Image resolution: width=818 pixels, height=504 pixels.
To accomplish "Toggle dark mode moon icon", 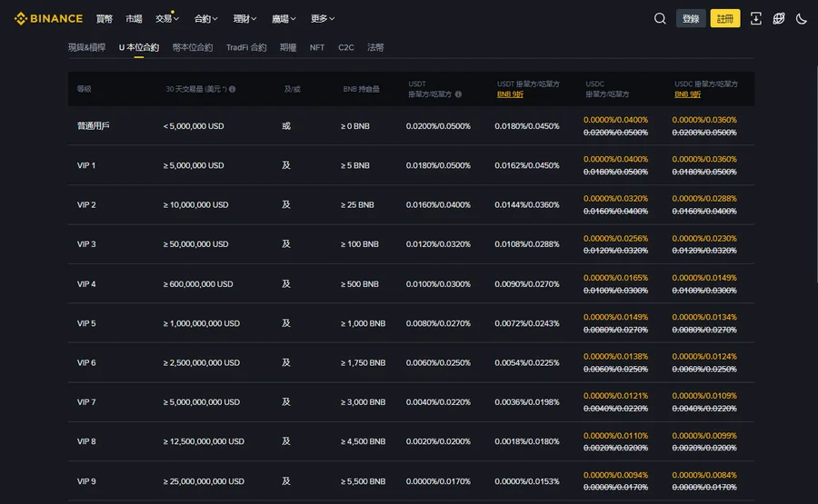I will tap(802, 19).
